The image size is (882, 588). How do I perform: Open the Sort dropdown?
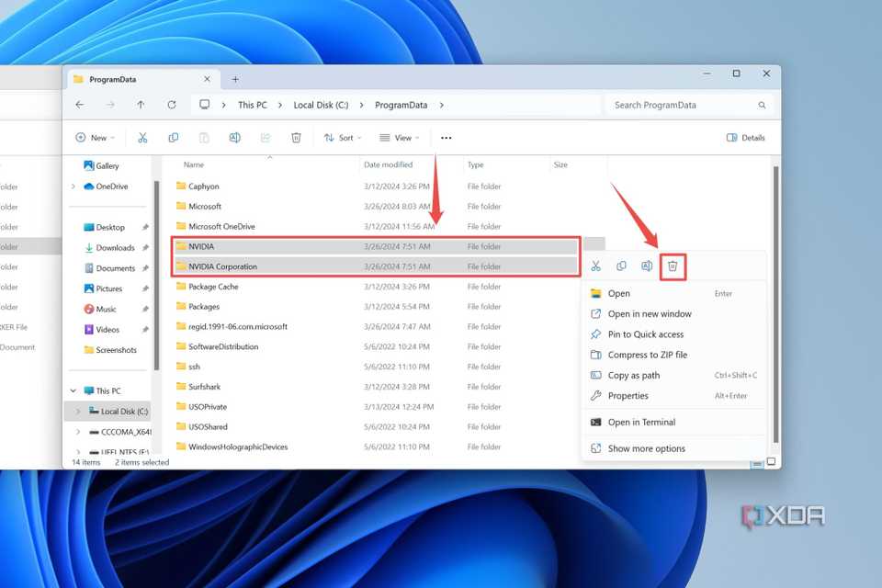[x=343, y=138]
